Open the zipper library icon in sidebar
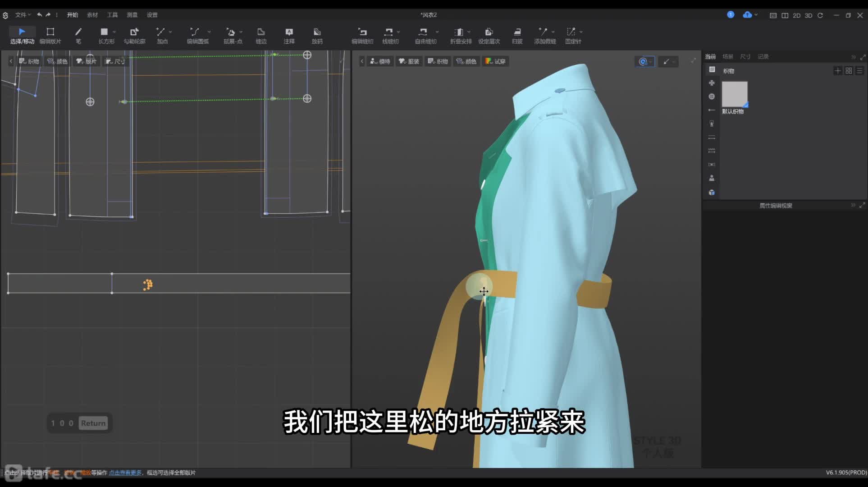Image resolution: width=868 pixels, height=487 pixels. [x=712, y=124]
